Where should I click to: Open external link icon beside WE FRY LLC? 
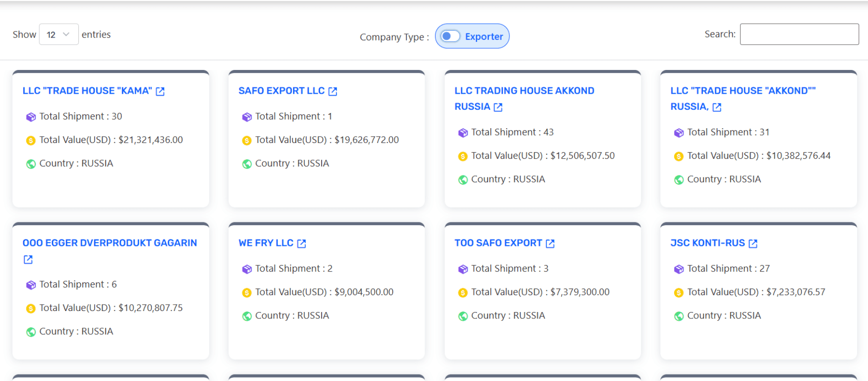coord(302,243)
